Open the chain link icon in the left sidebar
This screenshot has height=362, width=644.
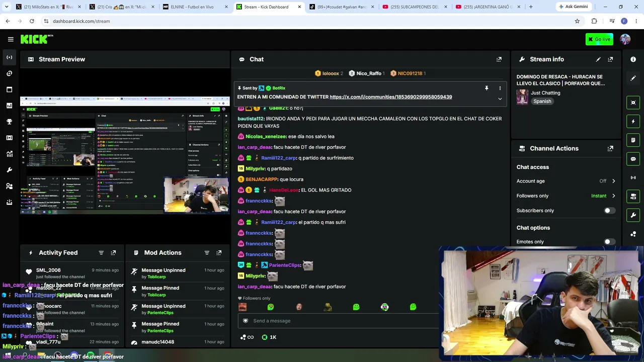click(9, 73)
